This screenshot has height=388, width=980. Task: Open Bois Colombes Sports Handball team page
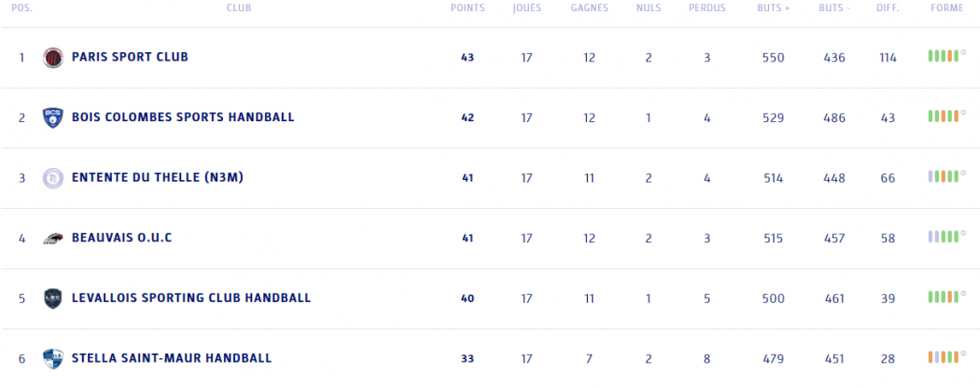(183, 118)
